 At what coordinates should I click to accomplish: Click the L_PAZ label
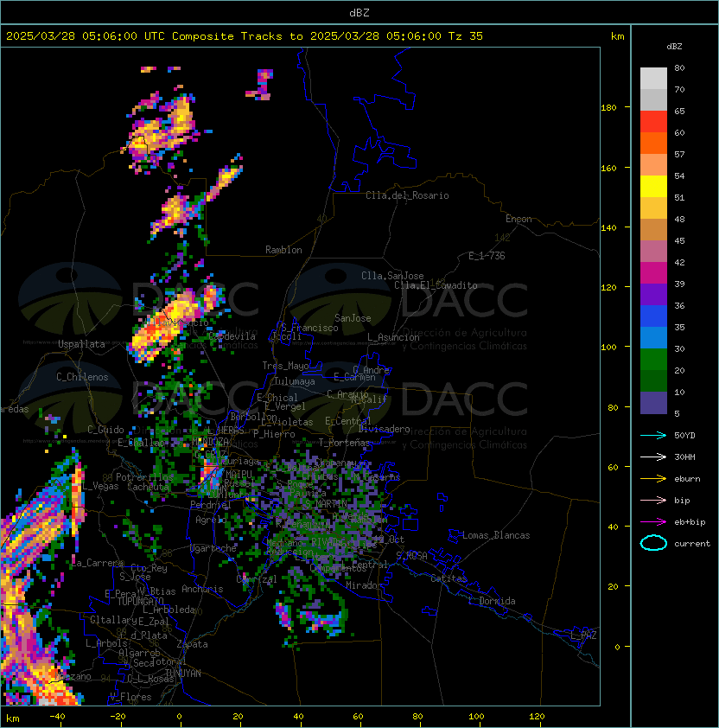tap(583, 635)
